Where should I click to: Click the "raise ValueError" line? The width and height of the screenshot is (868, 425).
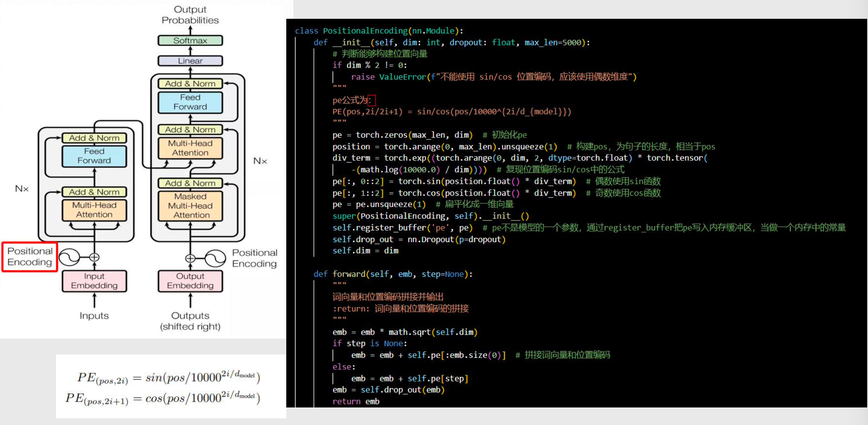[x=494, y=77]
